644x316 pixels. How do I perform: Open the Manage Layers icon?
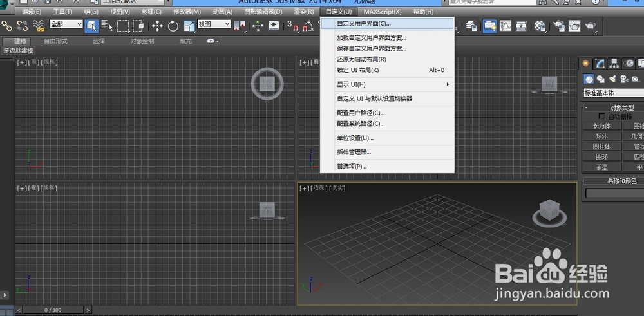tap(471, 26)
